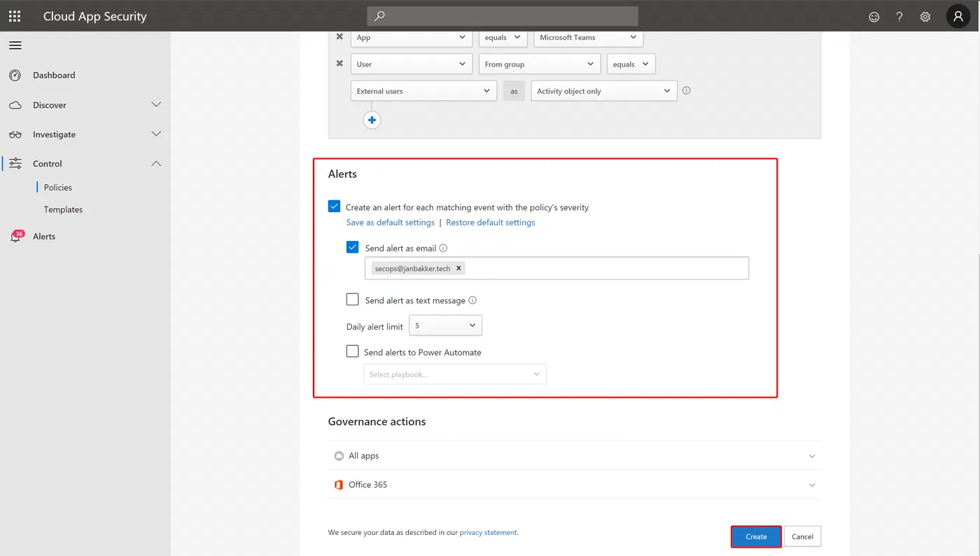The height and width of the screenshot is (556, 980).
Task: Click the Daily alert limit label
Action: coord(374,326)
